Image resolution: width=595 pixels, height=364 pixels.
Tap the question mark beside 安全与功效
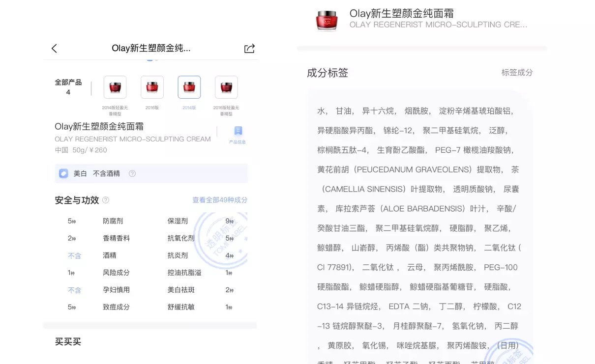click(105, 200)
